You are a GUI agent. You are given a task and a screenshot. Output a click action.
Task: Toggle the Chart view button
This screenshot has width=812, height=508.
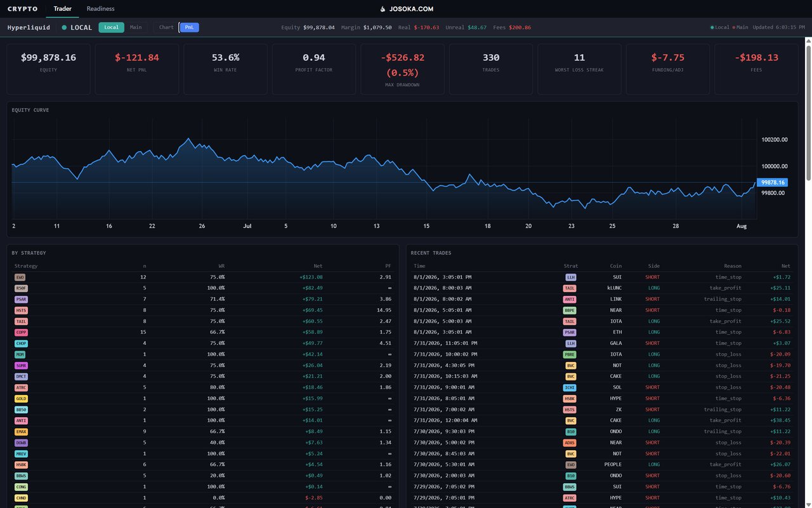(x=166, y=27)
